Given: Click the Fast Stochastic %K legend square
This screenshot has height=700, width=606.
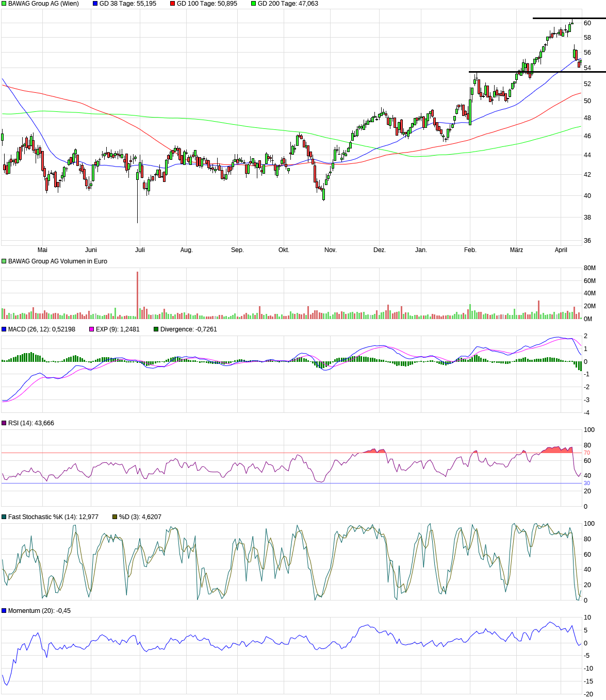Looking at the screenshot, I should point(4,517).
